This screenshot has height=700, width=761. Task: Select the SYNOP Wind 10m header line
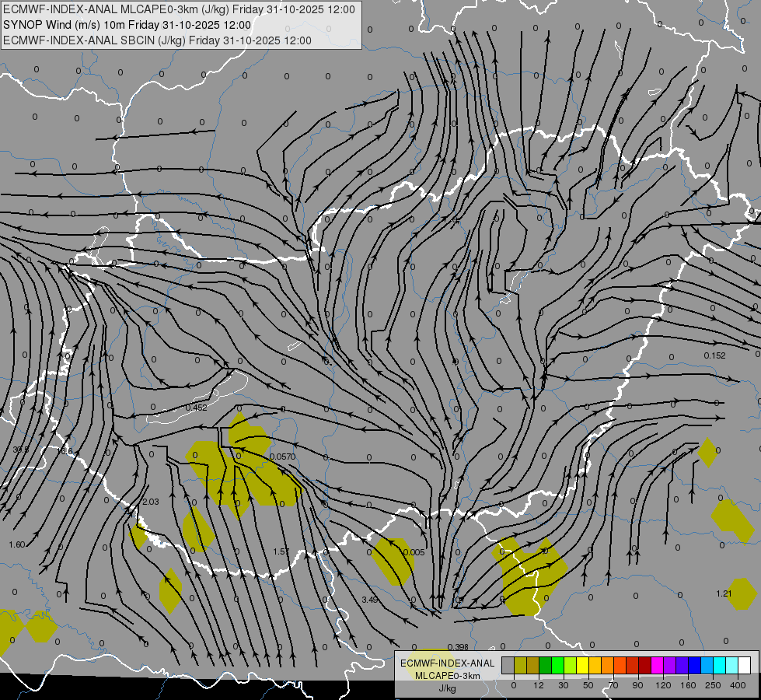(127, 25)
